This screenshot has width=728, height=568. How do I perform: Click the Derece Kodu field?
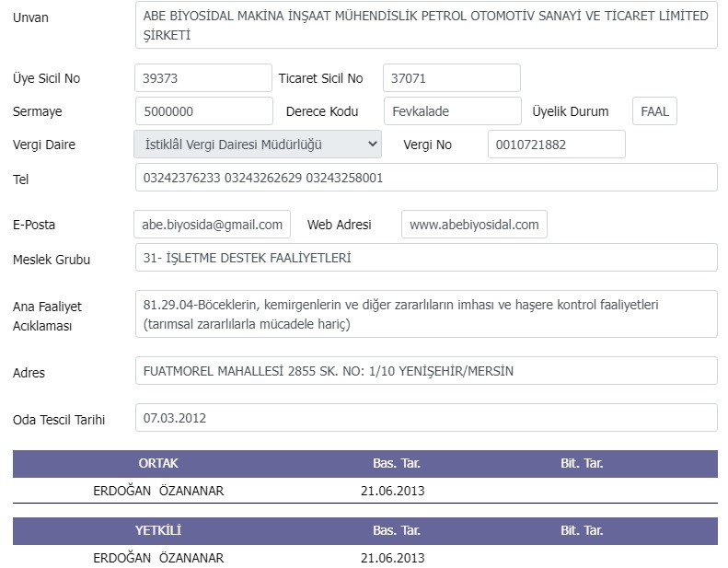(x=451, y=111)
